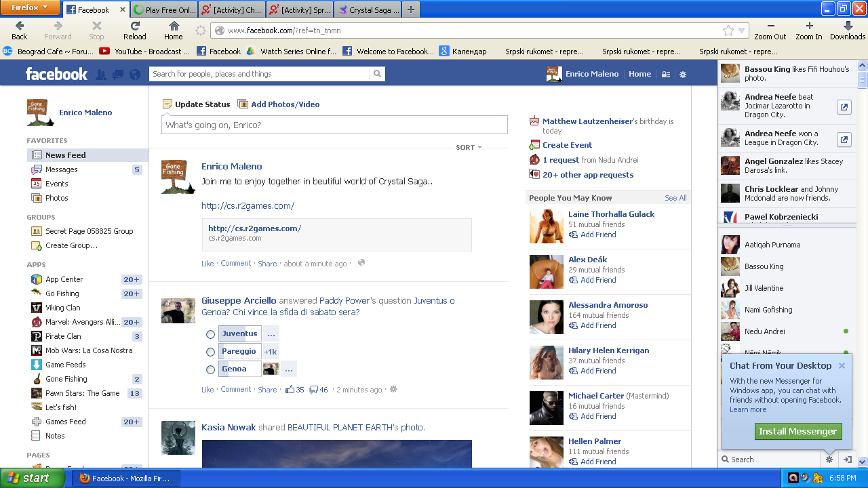Open Messages in the left sidebar

(61, 169)
